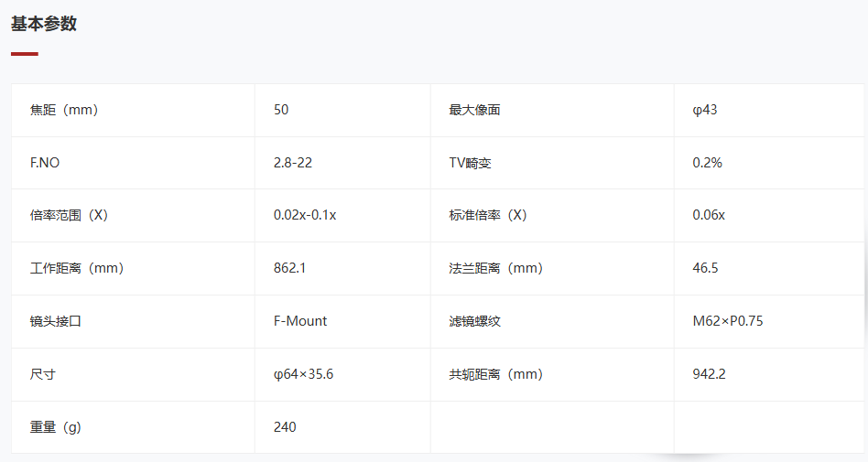The width and height of the screenshot is (868, 462).
Task: Click the 基本参数 heading
Action: 44,24
